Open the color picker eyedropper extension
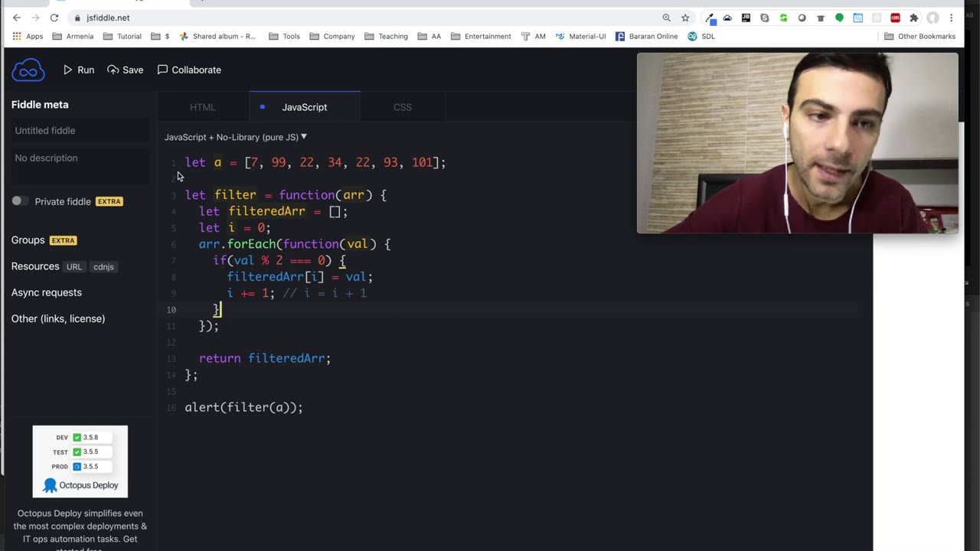Viewport: 980px width, 551px height. [x=710, y=18]
